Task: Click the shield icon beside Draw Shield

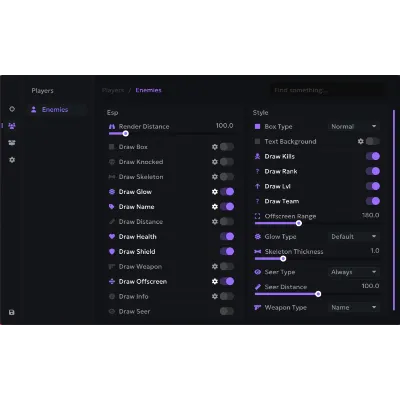Action: pyautogui.click(x=112, y=251)
